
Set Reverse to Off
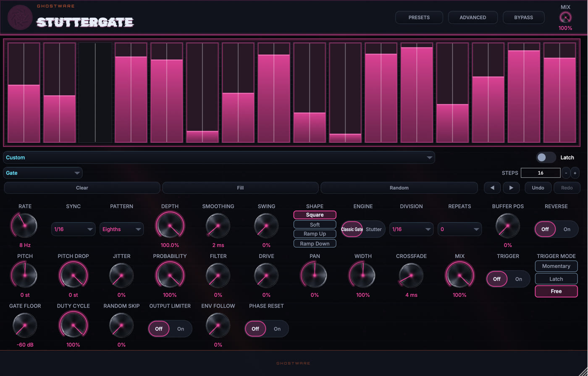pos(545,229)
